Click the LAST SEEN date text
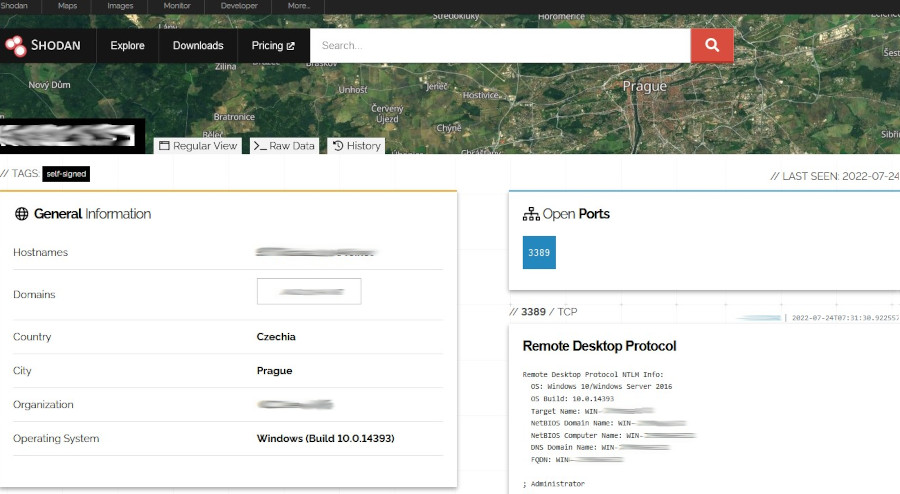The image size is (900, 494). (x=835, y=176)
